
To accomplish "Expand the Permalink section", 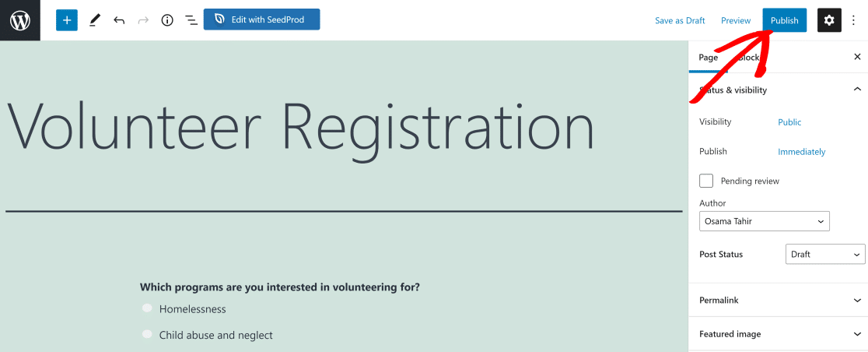I will [779, 300].
